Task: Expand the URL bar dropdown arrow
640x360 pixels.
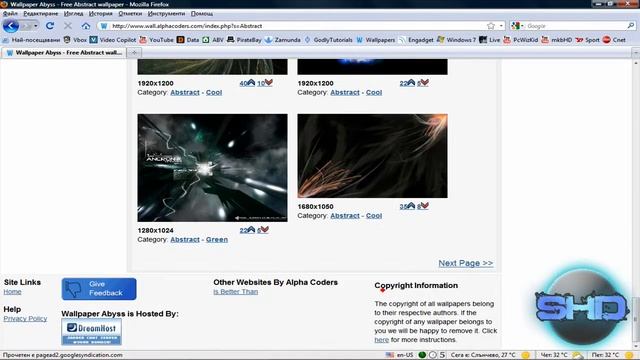Action: tap(501, 26)
